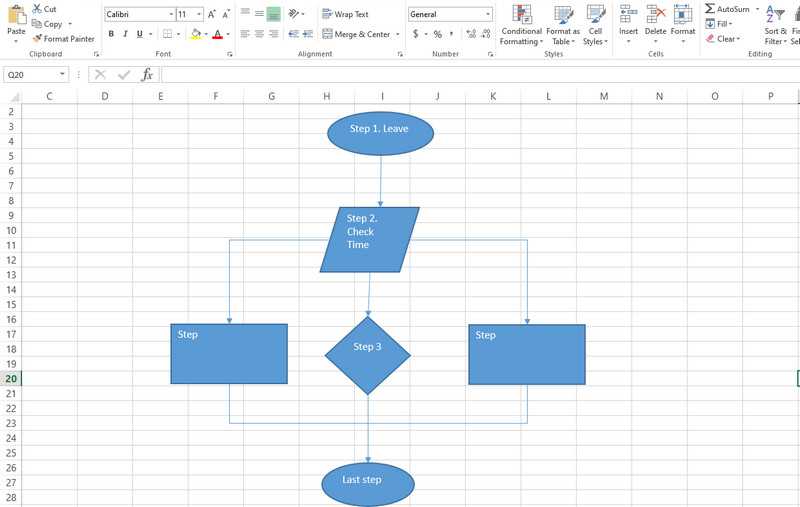This screenshot has height=507, width=800.
Task: Click the Format cells icon
Action: [683, 14]
